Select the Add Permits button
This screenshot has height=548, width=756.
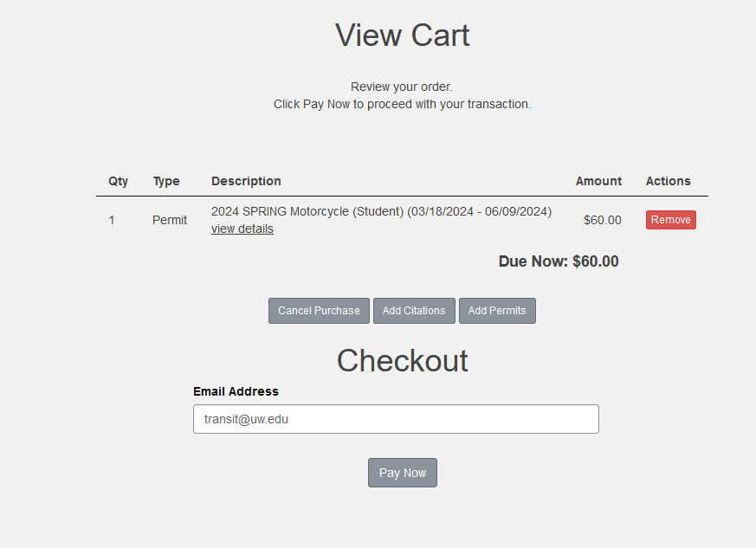(x=497, y=311)
